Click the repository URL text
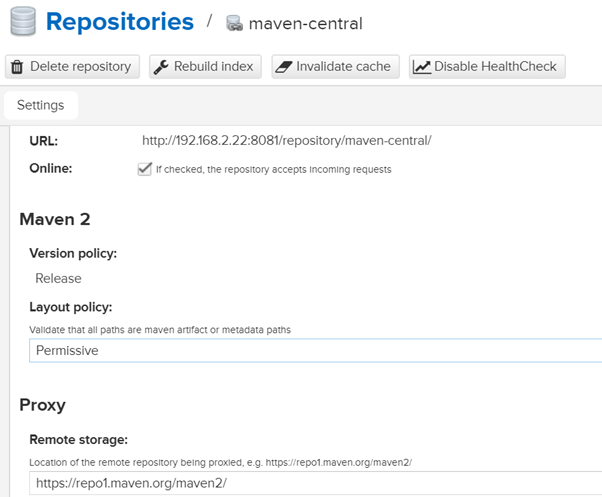This screenshot has width=602, height=497. pos(287,140)
